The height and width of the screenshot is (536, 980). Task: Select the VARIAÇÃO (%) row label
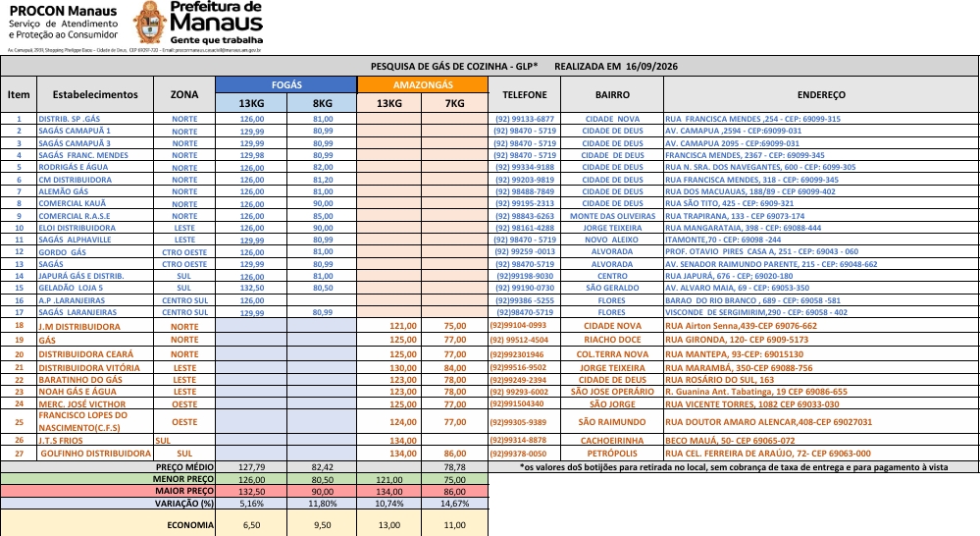(184, 503)
